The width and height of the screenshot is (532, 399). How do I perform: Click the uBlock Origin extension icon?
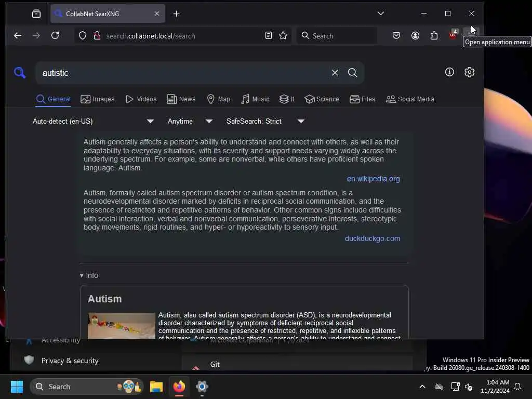(x=453, y=35)
